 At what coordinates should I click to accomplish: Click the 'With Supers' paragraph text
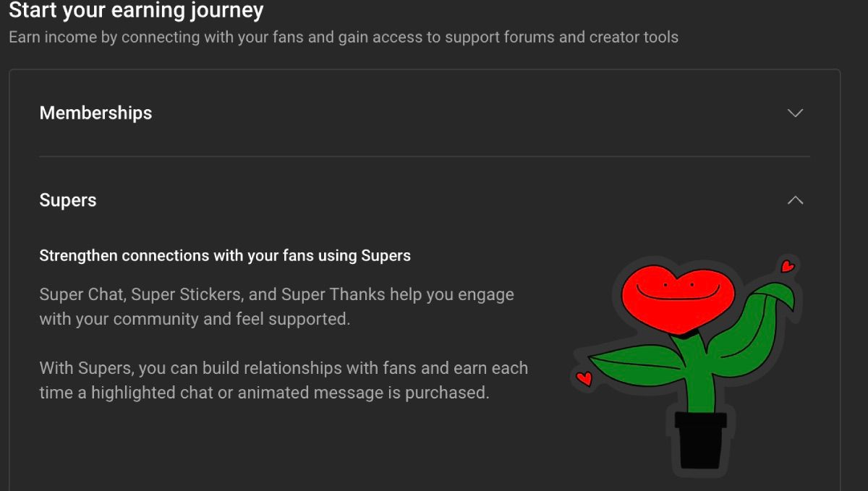283,380
